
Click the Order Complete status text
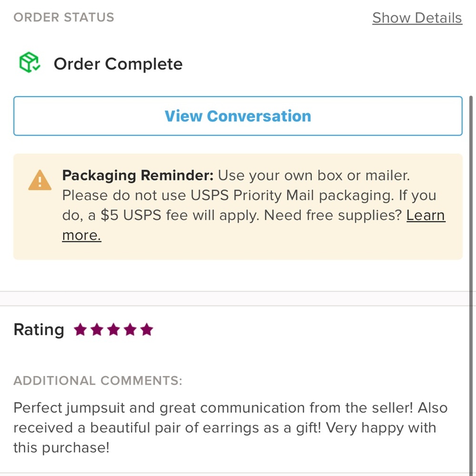(x=118, y=64)
